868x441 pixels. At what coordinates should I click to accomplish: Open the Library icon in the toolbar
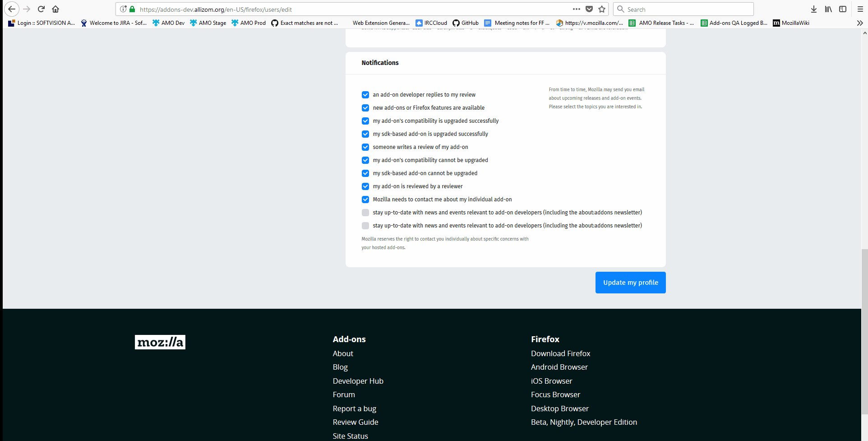(x=828, y=9)
